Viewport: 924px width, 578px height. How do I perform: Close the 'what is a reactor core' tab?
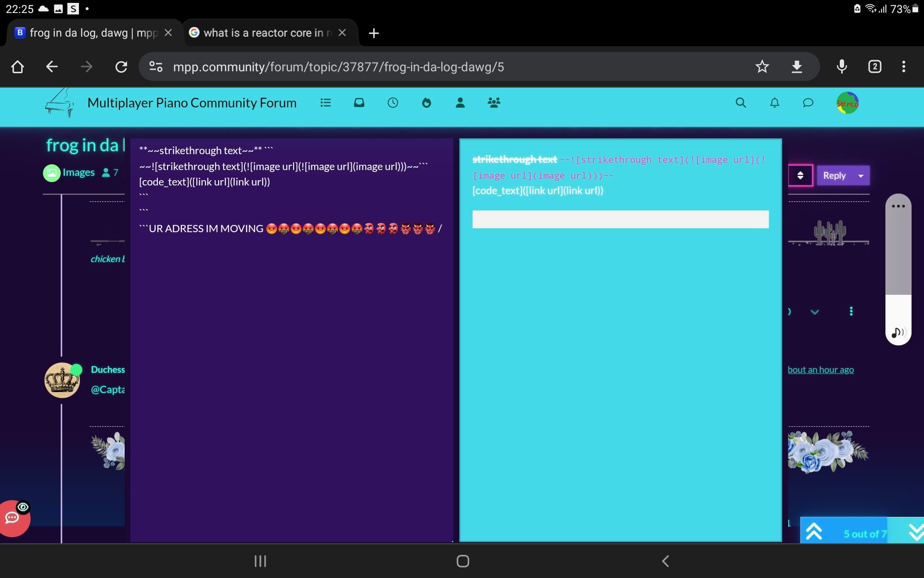click(x=342, y=33)
